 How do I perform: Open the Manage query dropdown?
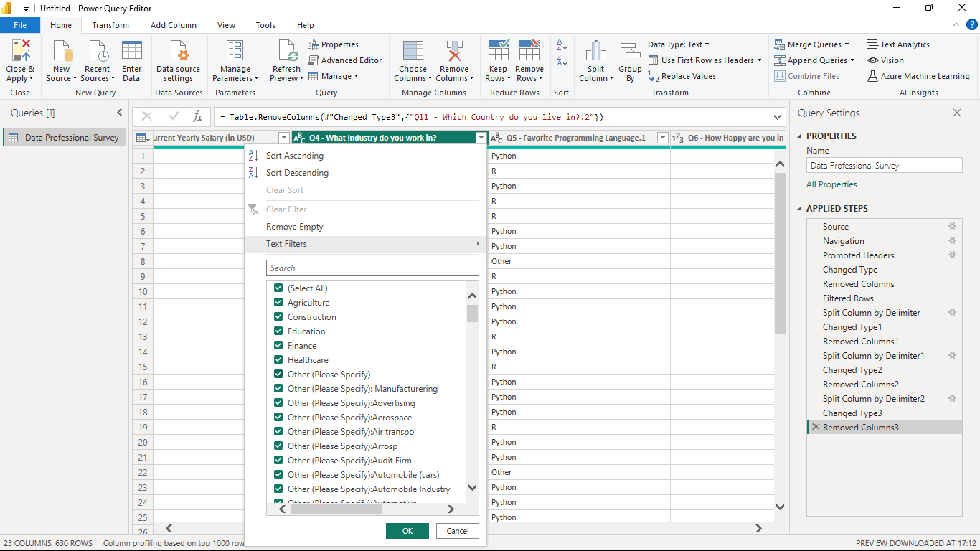click(x=334, y=76)
